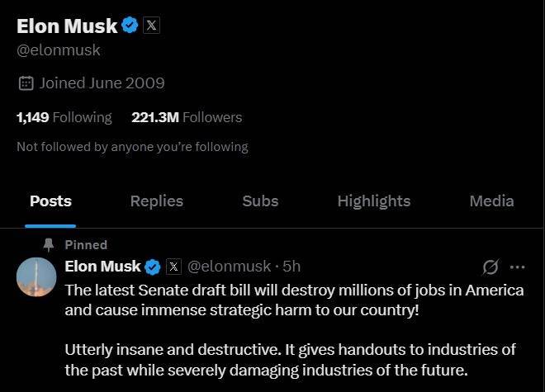The height and width of the screenshot is (392, 545).
Task: Open the Subs tab
Action: 260,201
